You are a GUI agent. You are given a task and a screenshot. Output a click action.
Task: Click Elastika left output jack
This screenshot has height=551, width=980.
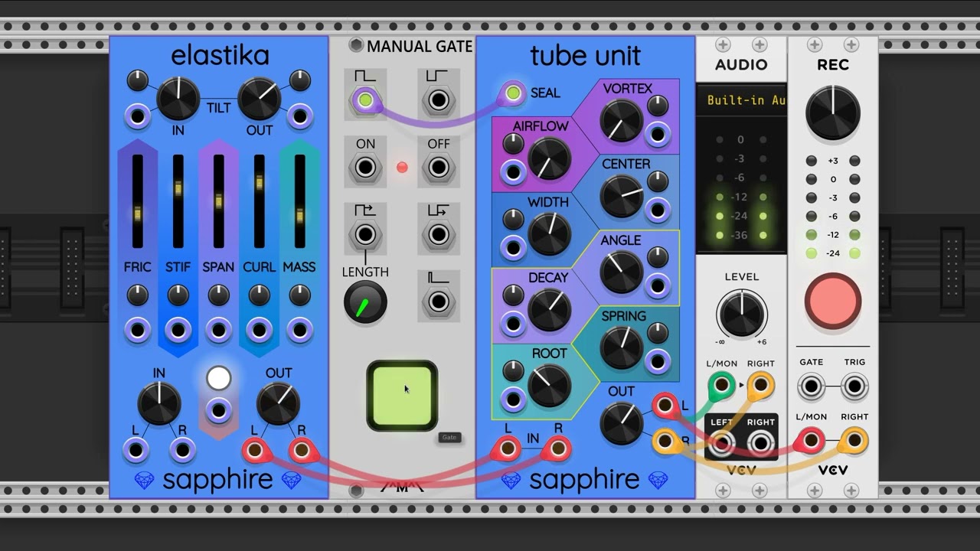255,451
